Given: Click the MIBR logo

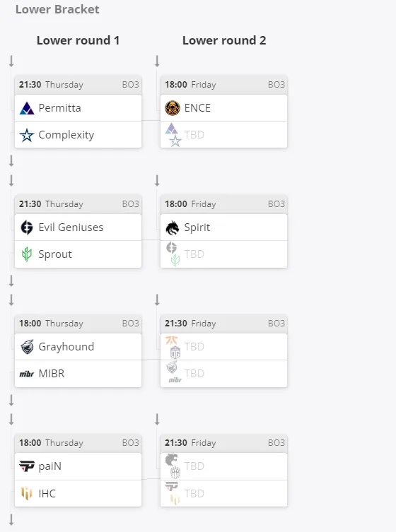Looking at the screenshot, I should 27,374.
